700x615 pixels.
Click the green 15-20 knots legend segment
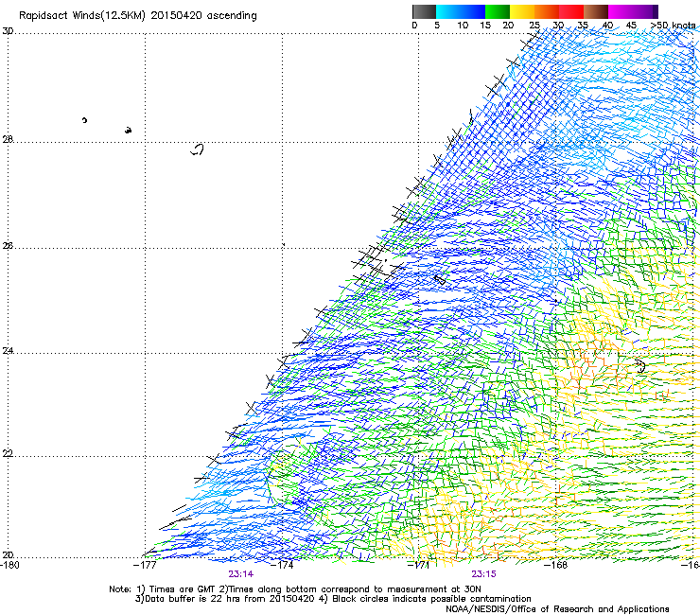point(498,11)
